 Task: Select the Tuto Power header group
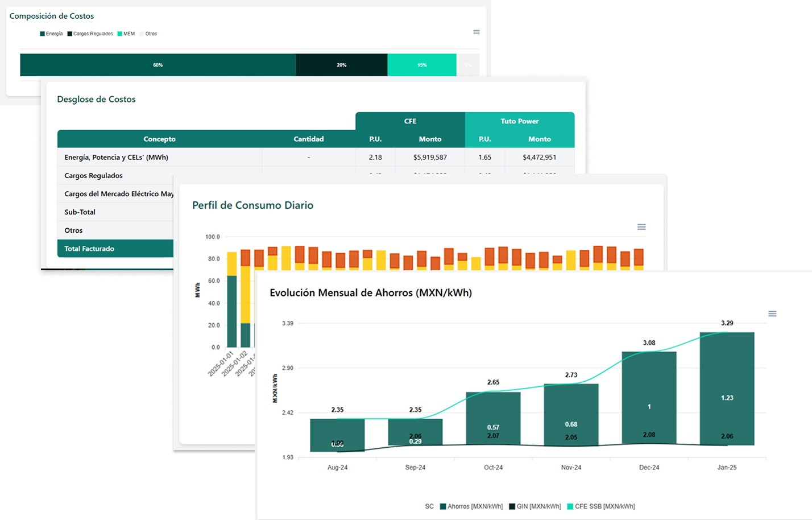pyautogui.click(x=519, y=121)
